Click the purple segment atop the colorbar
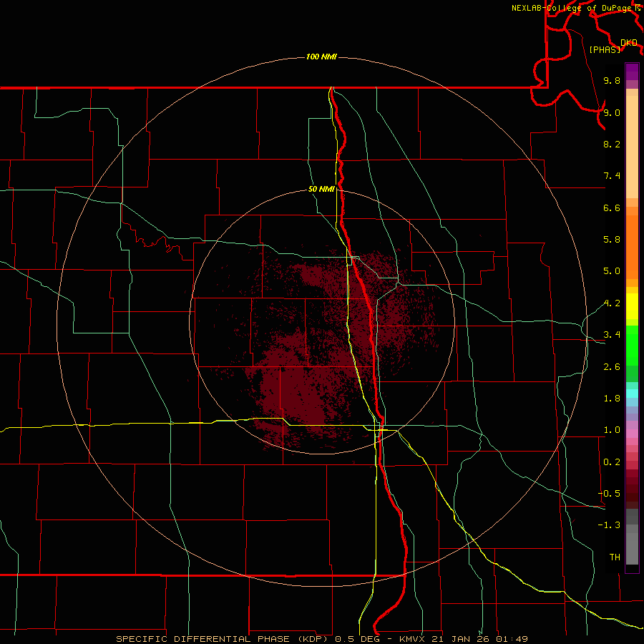The width and height of the screenshot is (644, 644). pyautogui.click(x=632, y=72)
